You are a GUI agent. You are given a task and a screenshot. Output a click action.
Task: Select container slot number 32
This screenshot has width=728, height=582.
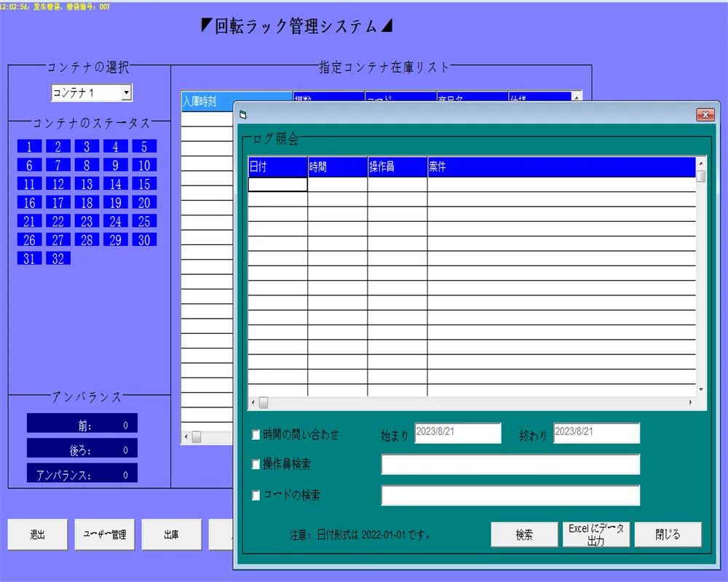[x=58, y=258]
